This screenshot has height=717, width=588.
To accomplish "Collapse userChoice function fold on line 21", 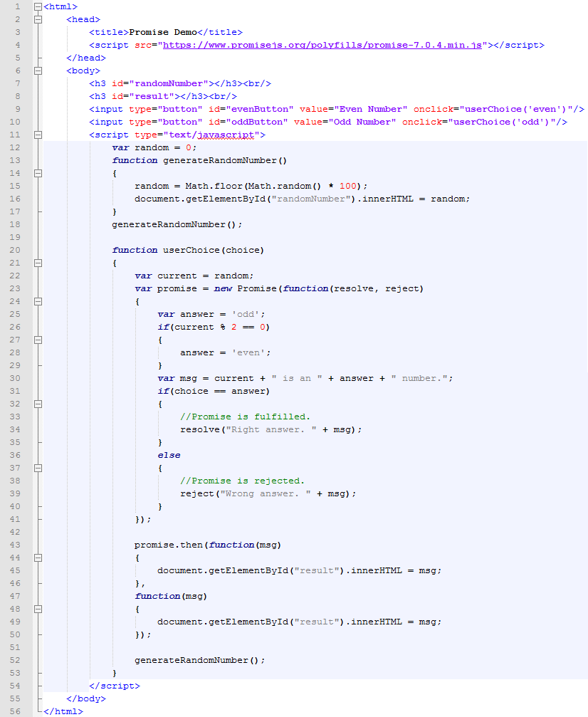I will [38, 263].
